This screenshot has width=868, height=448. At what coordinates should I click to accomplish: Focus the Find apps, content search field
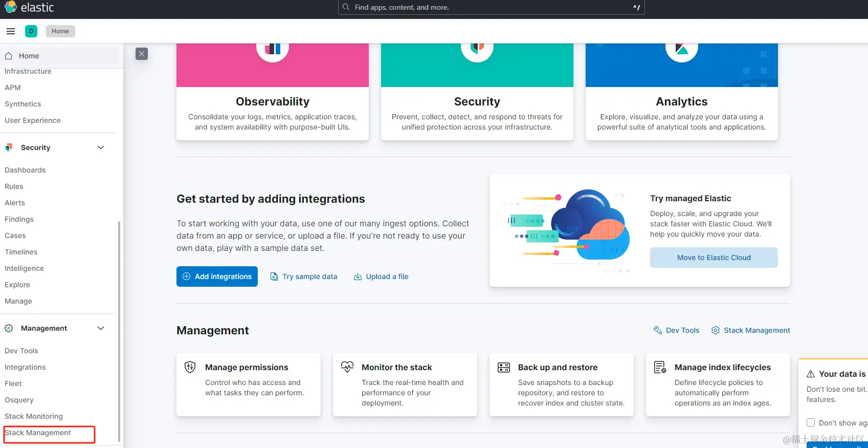pos(491,7)
